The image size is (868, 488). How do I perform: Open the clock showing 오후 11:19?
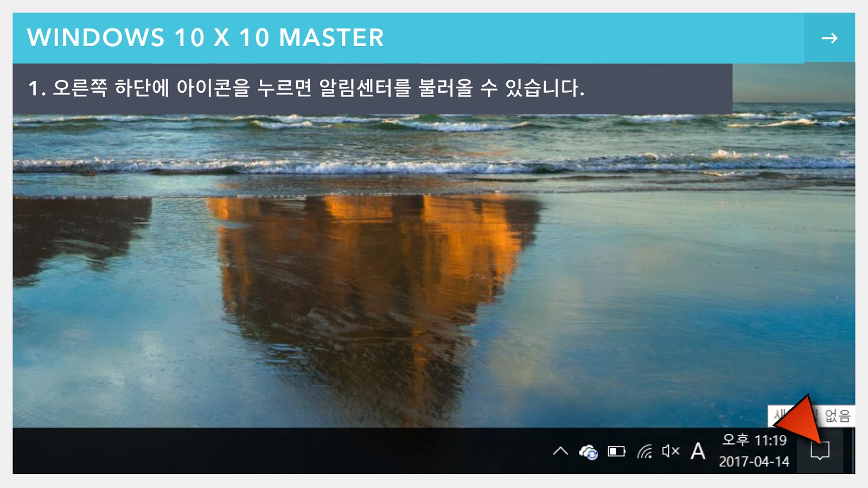point(754,440)
